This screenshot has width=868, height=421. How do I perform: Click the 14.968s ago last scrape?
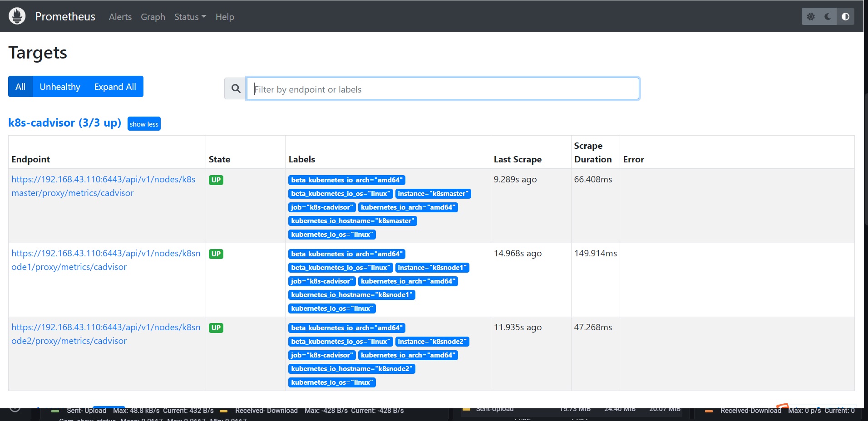(x=518, y=253)
